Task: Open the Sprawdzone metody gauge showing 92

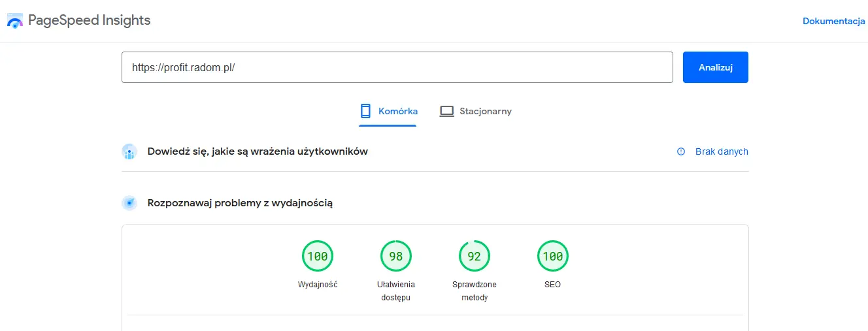Action: [475, 257]
